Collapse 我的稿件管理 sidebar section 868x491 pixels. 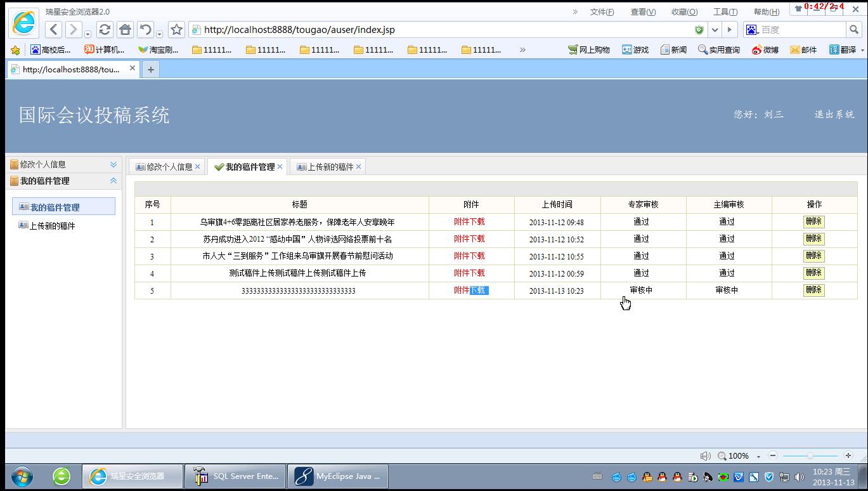click(x=113, y=181)
